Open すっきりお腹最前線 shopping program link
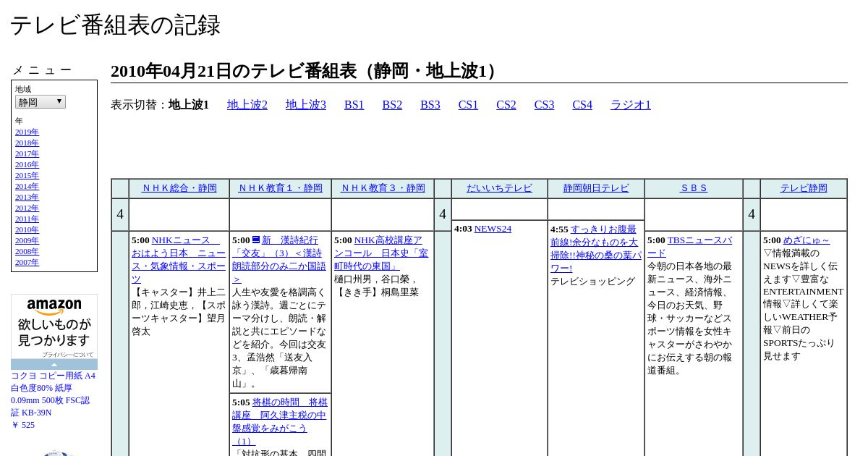The width and height of the screenshot is (868, 456). [596, 249]
